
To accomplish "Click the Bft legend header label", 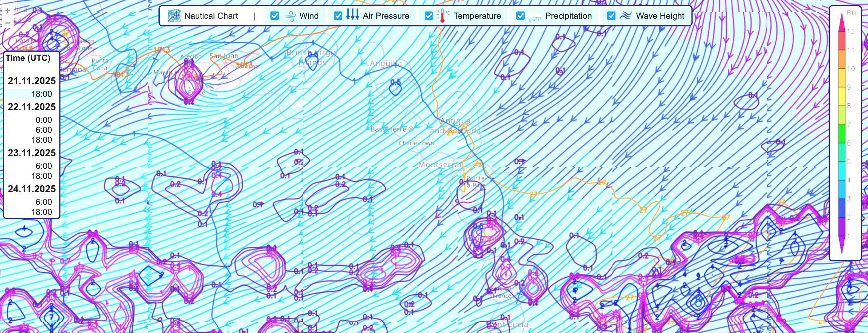I will 851,13.
